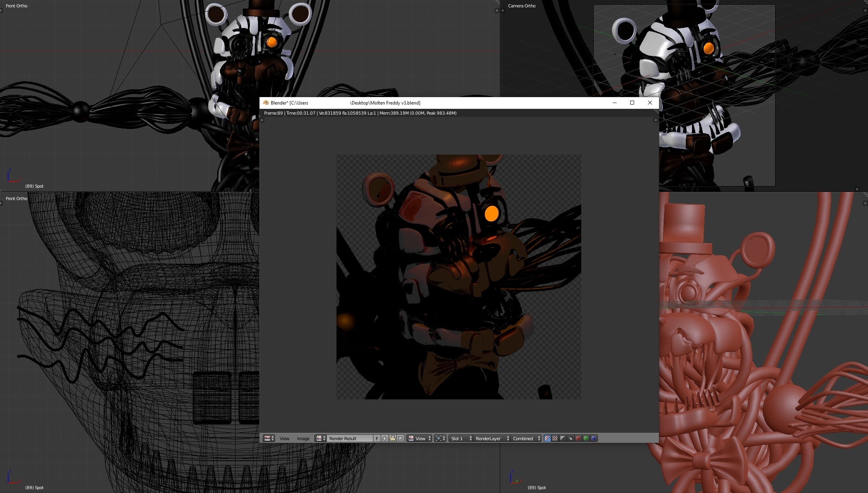Click '(89) Spot' label in bottom-right viewport
Screen dimensions: 868x493
coord(537,488)
